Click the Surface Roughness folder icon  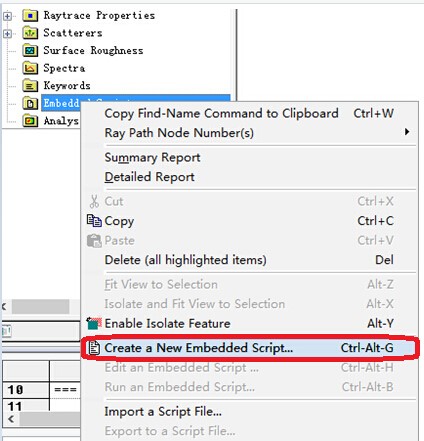[30, 51]
